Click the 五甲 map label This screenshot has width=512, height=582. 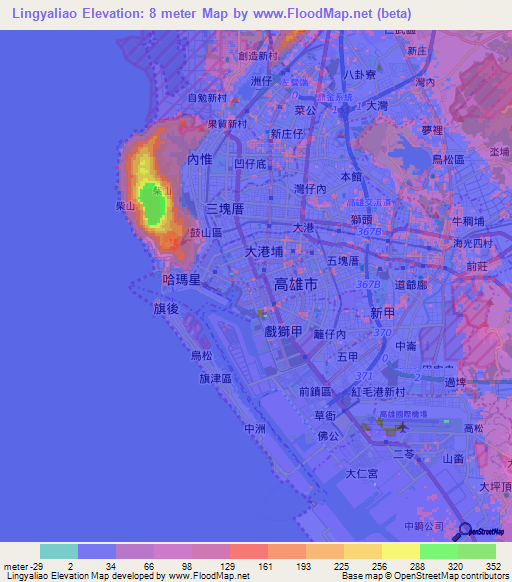(348, 357)
